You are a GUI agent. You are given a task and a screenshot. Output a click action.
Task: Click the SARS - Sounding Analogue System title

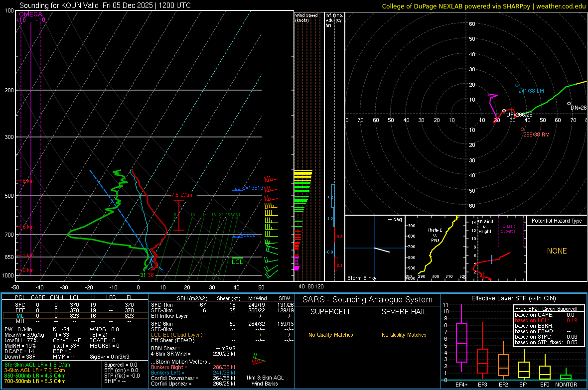pos(368,300)
